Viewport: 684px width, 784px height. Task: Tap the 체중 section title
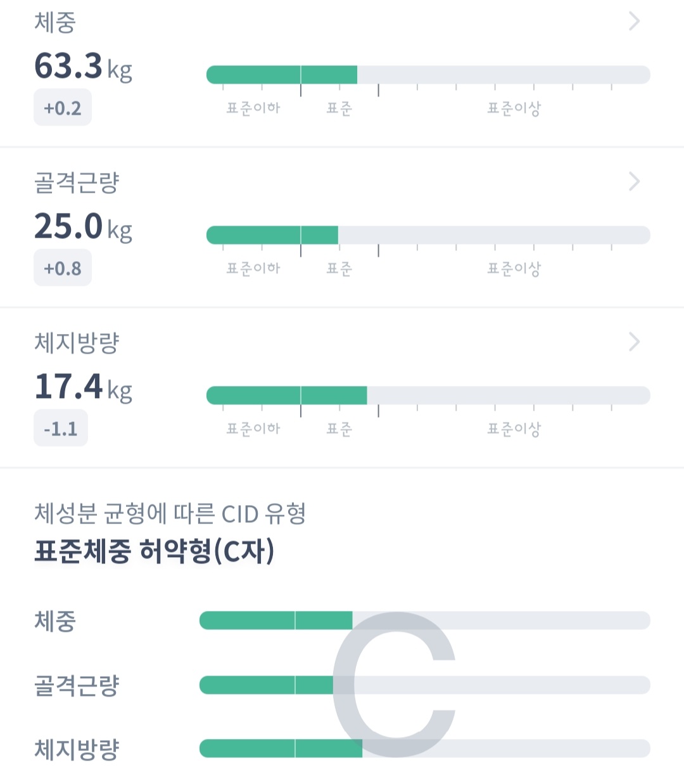[55, 22]
